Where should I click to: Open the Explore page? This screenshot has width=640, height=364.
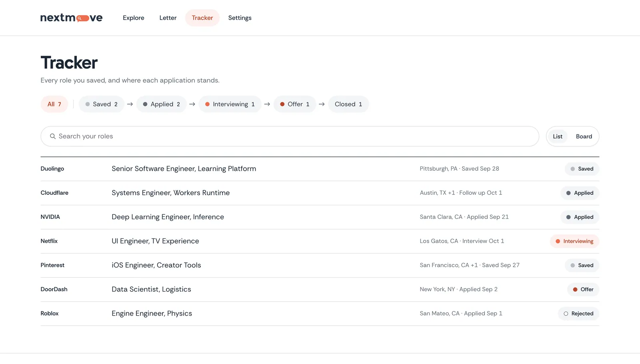(x=134, y=18)
